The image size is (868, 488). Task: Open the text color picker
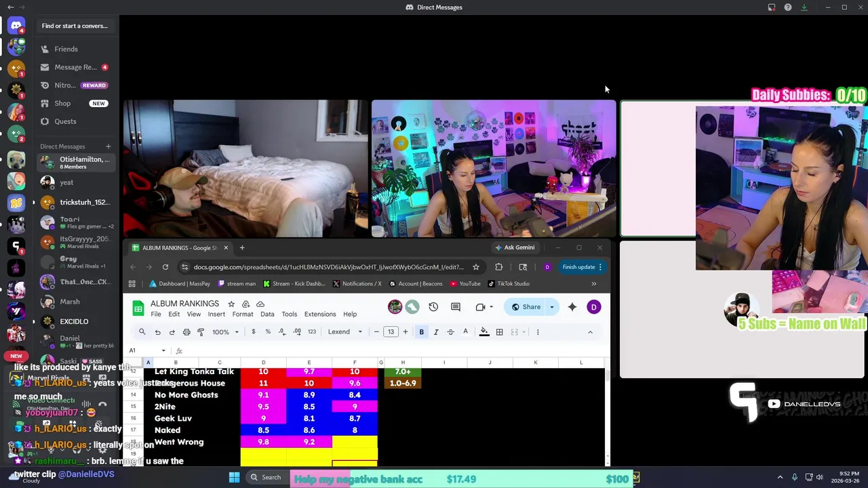pyautogui.click(x=465, y=332)
